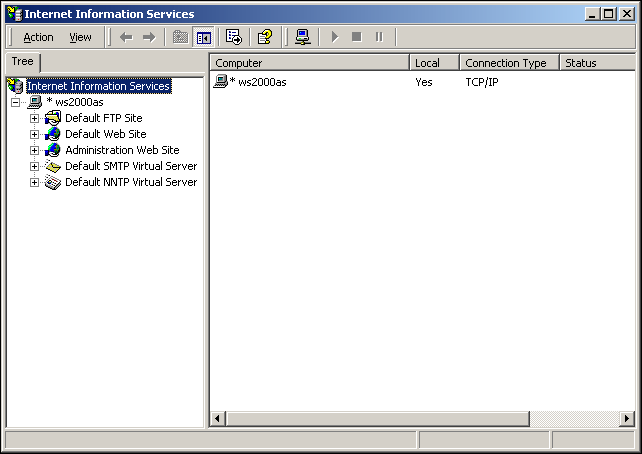Maximize the Internet Information Services window
This screenshot has height=454, width=642.
point(608,14)
